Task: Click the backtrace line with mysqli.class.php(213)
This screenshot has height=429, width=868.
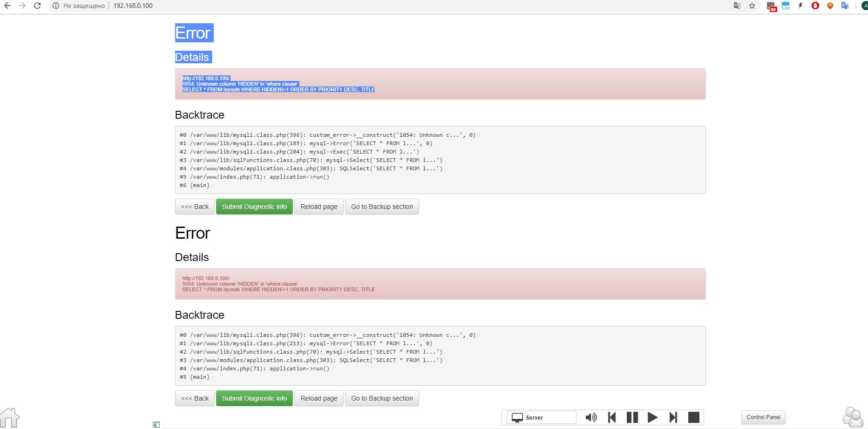Action: coord(306,343)
